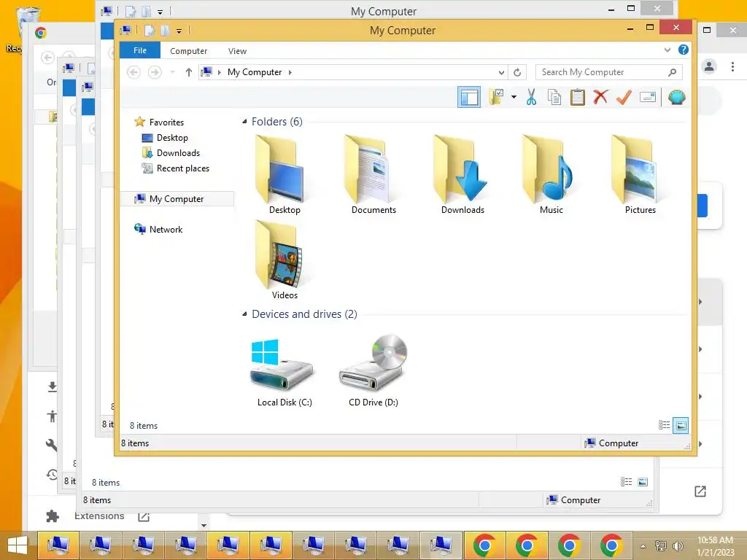The height and width of the screenshot is (560, 747).
Task: Open the Computer ribbon tab
Action: point(189,51)
